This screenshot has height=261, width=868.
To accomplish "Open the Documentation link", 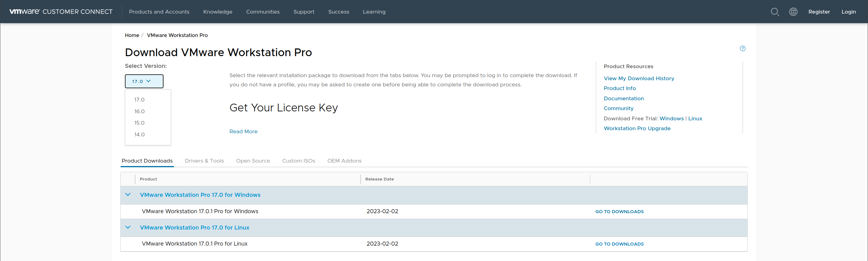I will point(624,98).
